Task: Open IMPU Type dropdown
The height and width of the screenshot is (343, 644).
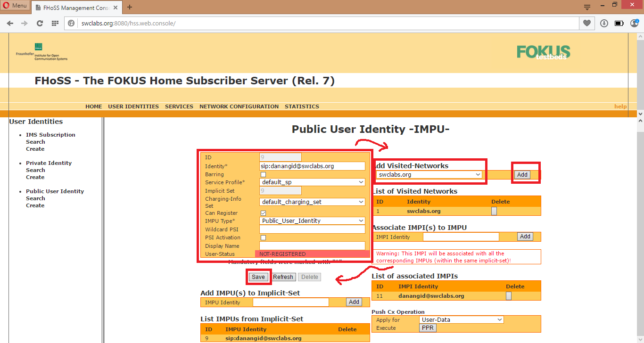Action: tap(312, 221)
